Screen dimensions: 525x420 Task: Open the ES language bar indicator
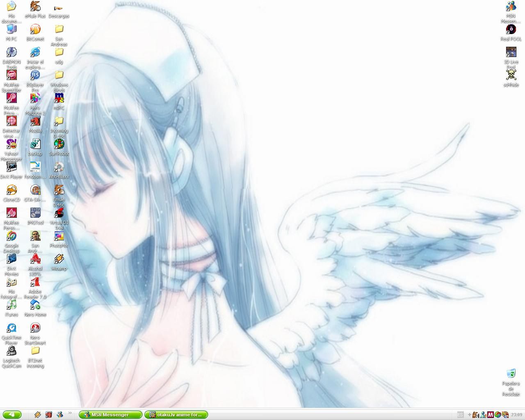tap(460, 415)
